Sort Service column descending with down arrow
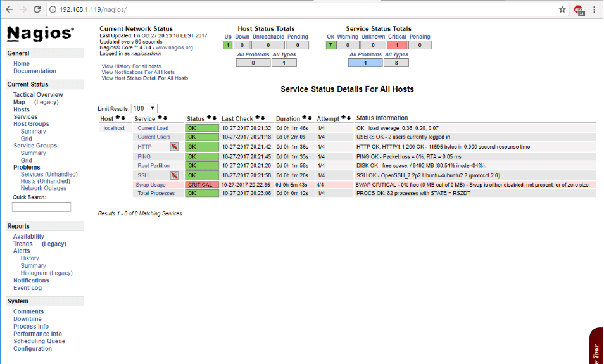The width and height of the screenshot is (604, 364). (165, 118)
